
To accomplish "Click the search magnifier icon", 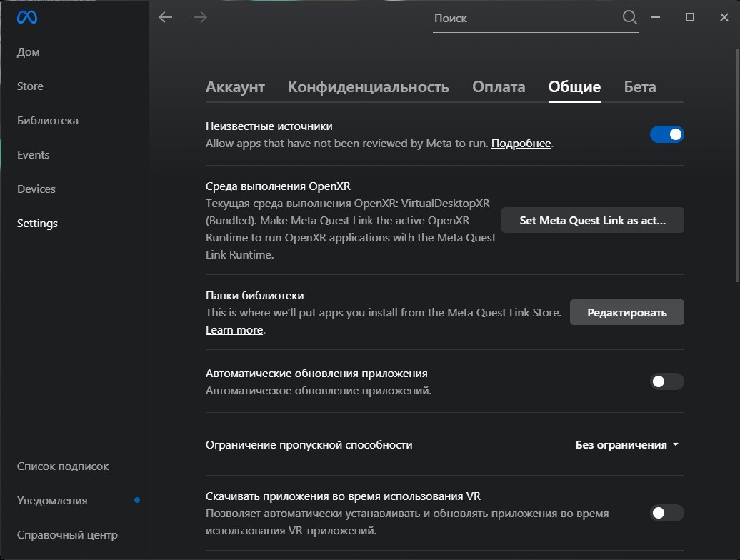I will (x=629, y=17).
